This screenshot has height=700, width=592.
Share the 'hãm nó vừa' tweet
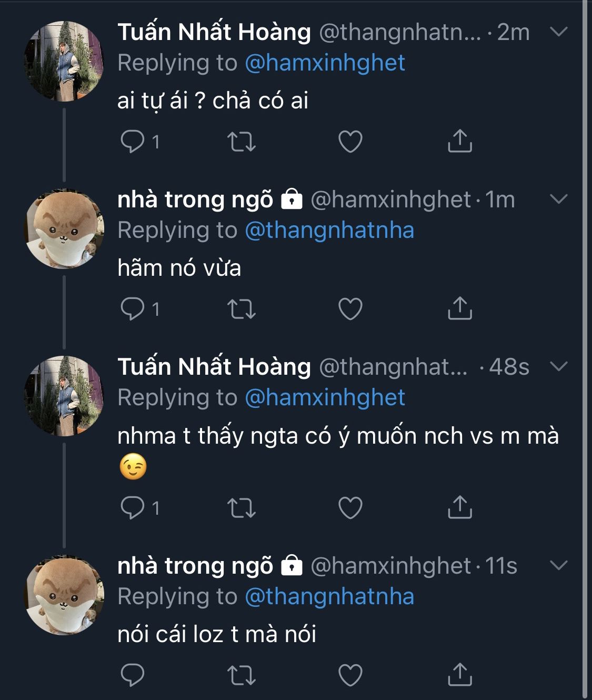(x=459, y=309)
